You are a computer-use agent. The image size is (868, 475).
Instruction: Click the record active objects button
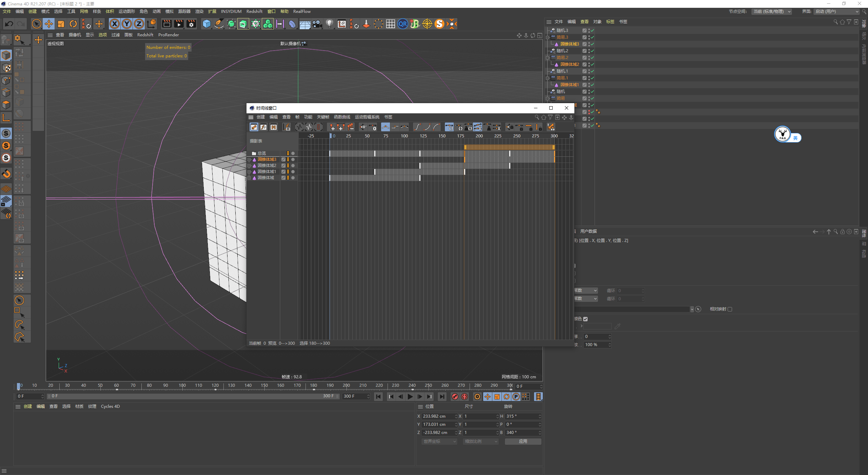coord(455,397)
